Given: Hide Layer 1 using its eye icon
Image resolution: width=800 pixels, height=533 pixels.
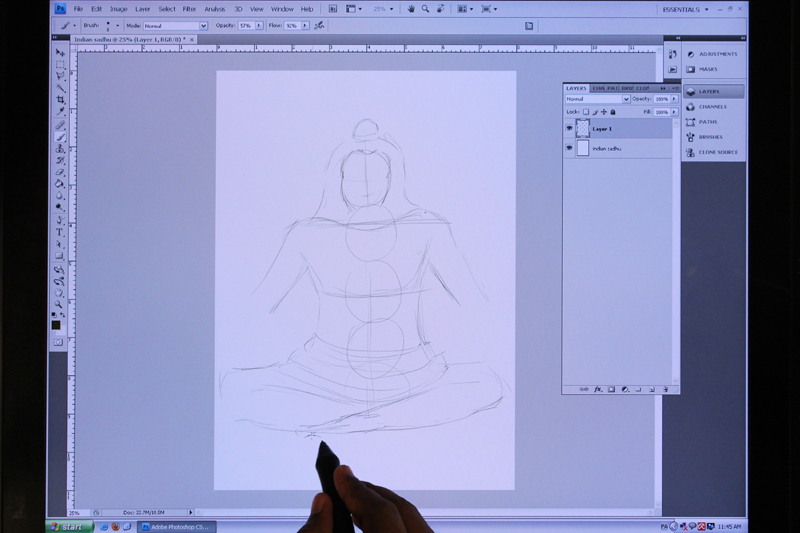Looking at the screenshot, I should 569,129.
